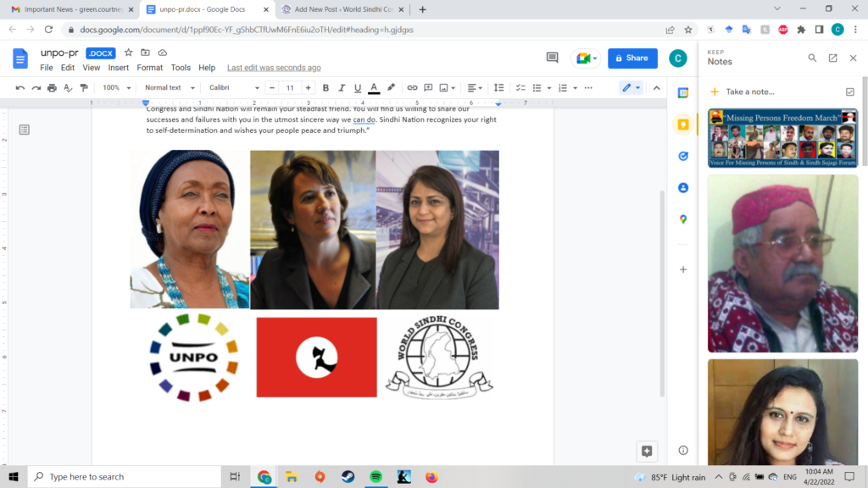Hide the menus with the collapse arrow
This screenshot has height=488, width=868.
[x=657, y=88]
